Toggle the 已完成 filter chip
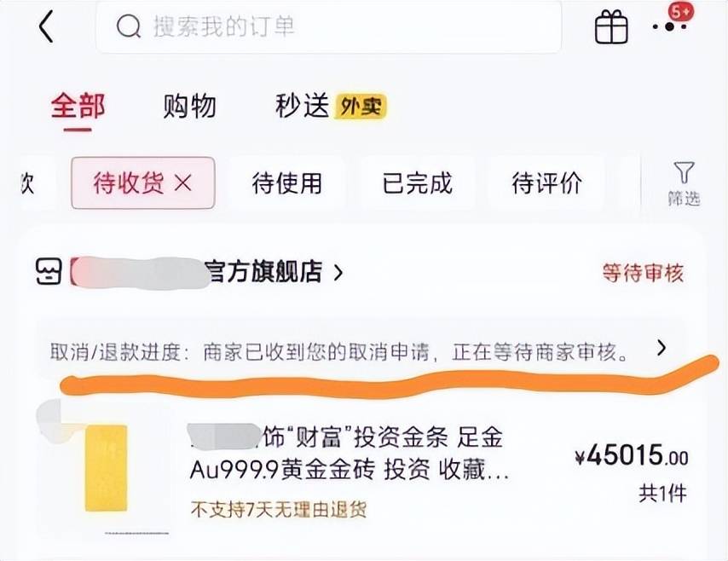The height and width of the screenshot is (561, 728). point(417,183)
